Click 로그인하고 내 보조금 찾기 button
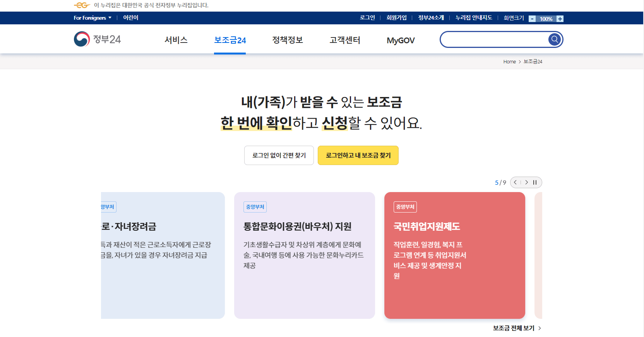This screenshot has width=644, height=337. click(x=358, y=155)
